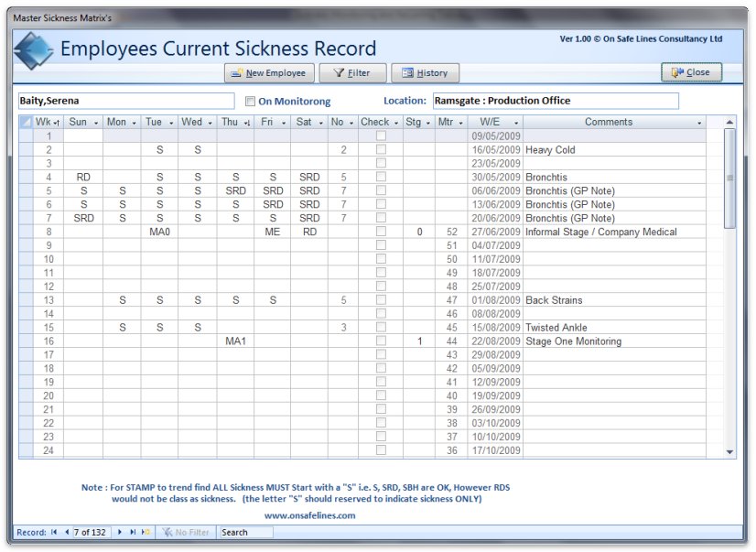Jump to the last record
Image resolution: width=756 pixels, height=552 pixels.
click(133, 532)
